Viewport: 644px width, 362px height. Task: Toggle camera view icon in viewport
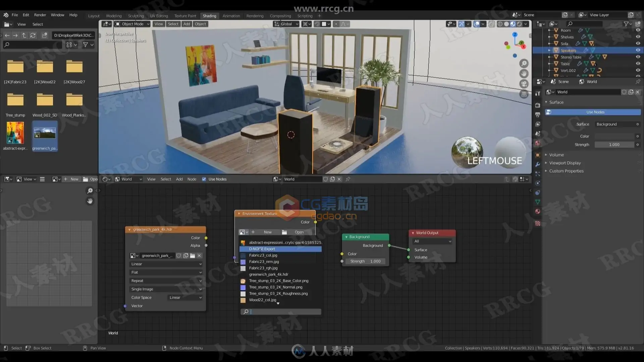coord(524,84)
